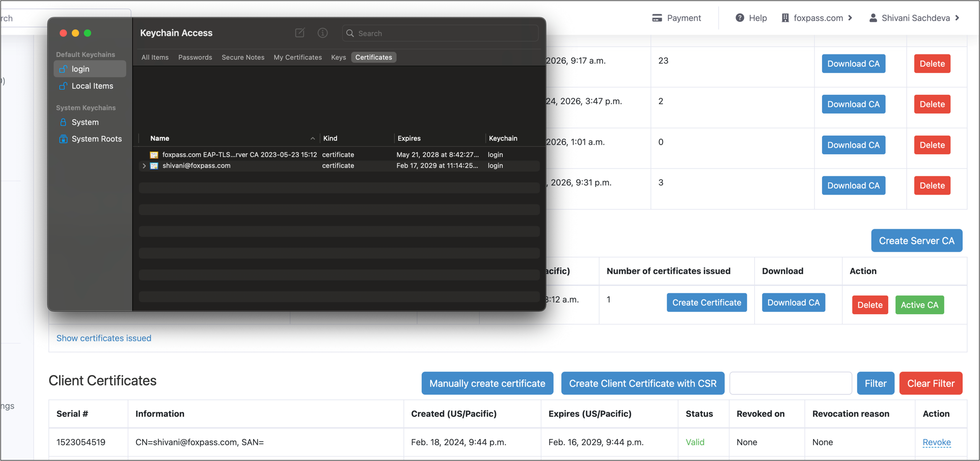The height and width of the screenshot is (461, 980).
Task: Click Delete in the 1:01 a.m. row
Action: (932, 145)
